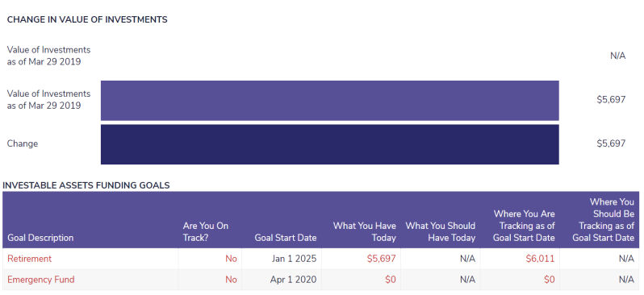
Task: Select the What You Have Today header
Action: (x=364, y=232)
